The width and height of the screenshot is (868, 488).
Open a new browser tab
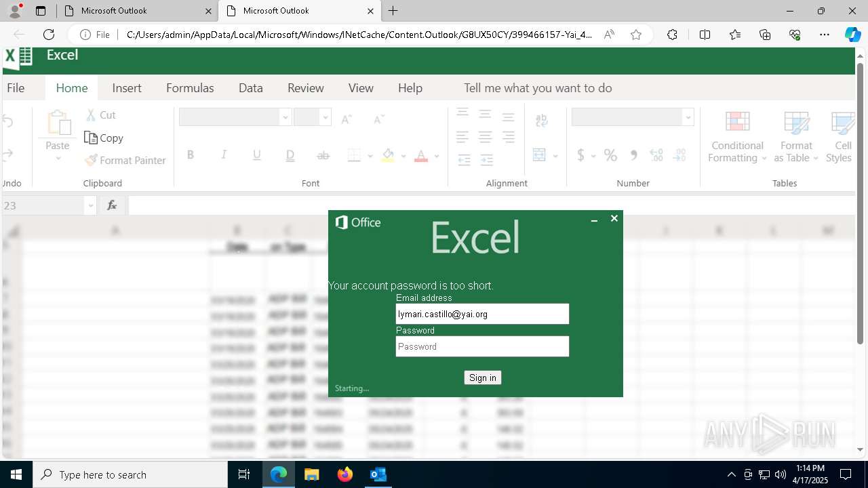393,11
